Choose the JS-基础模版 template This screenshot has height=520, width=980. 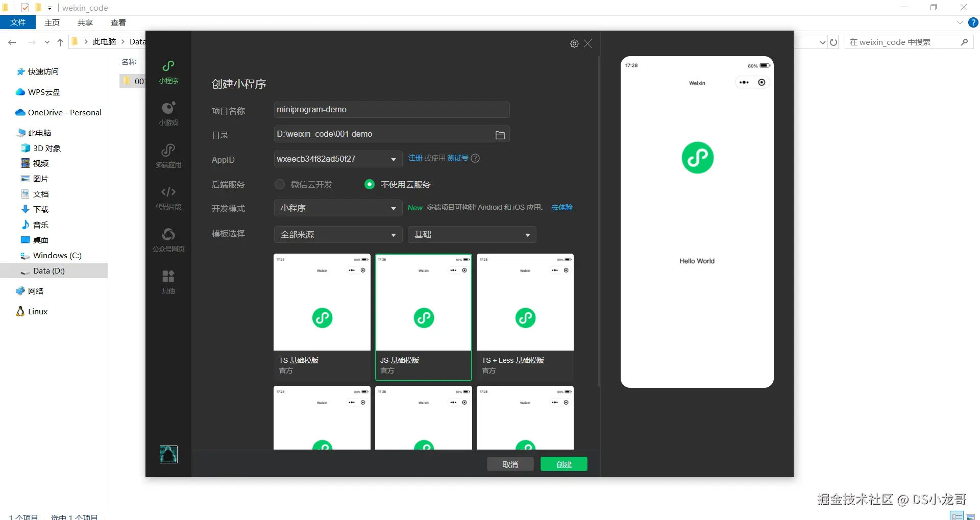click(x=424, y=317)
